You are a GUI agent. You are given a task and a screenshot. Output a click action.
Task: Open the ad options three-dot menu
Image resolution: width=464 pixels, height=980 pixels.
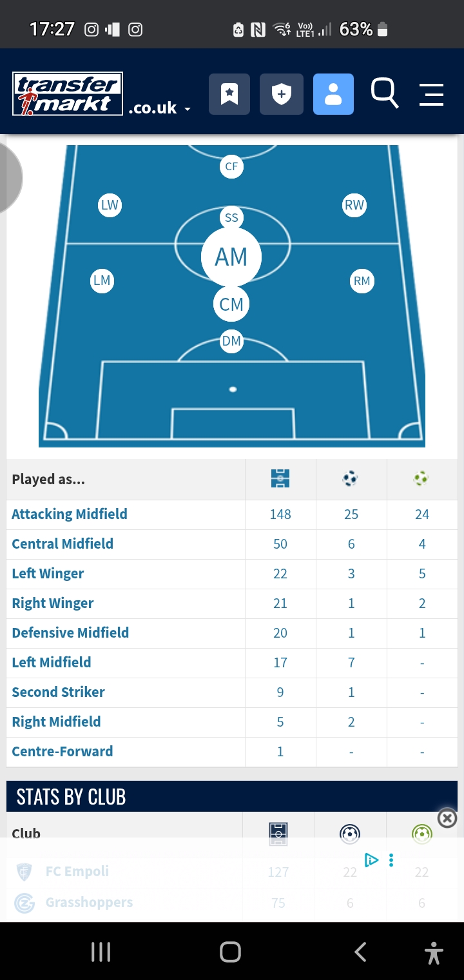pyautogui.click(x=391, y=859)
